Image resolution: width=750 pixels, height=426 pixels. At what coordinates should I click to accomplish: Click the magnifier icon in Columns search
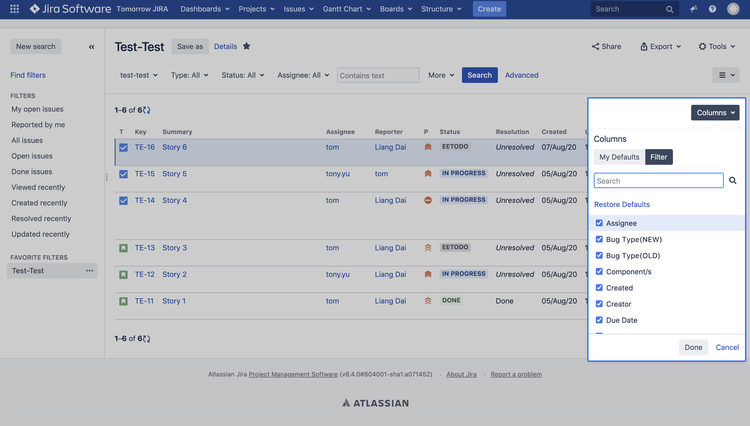point(733,181)
